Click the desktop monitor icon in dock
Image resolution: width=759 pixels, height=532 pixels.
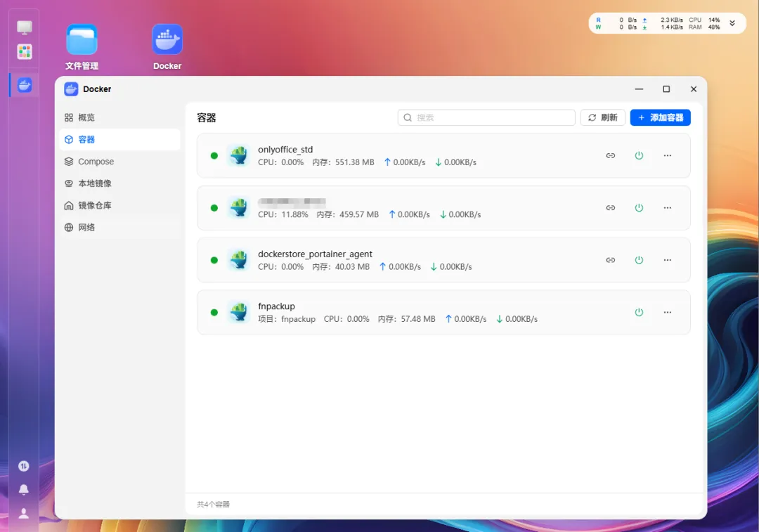(24, 27)
